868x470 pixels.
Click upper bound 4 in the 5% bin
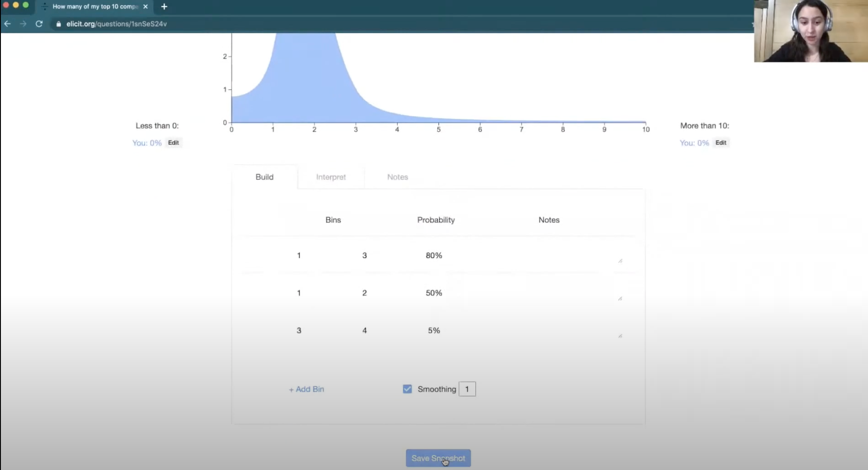click(365, 330)
